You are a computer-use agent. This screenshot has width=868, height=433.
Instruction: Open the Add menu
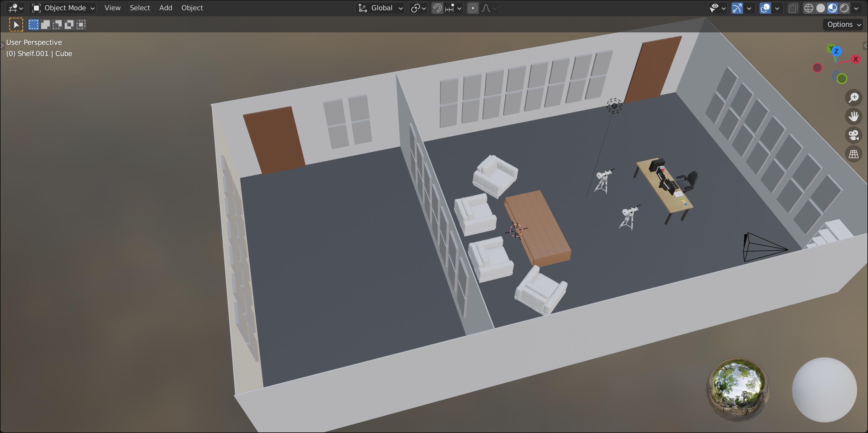[x=165, y=8]
